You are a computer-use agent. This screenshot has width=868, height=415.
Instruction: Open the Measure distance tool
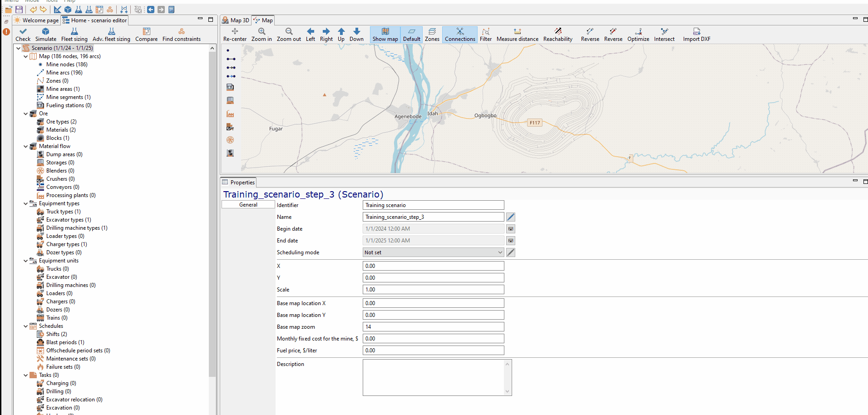pos(518,35)
